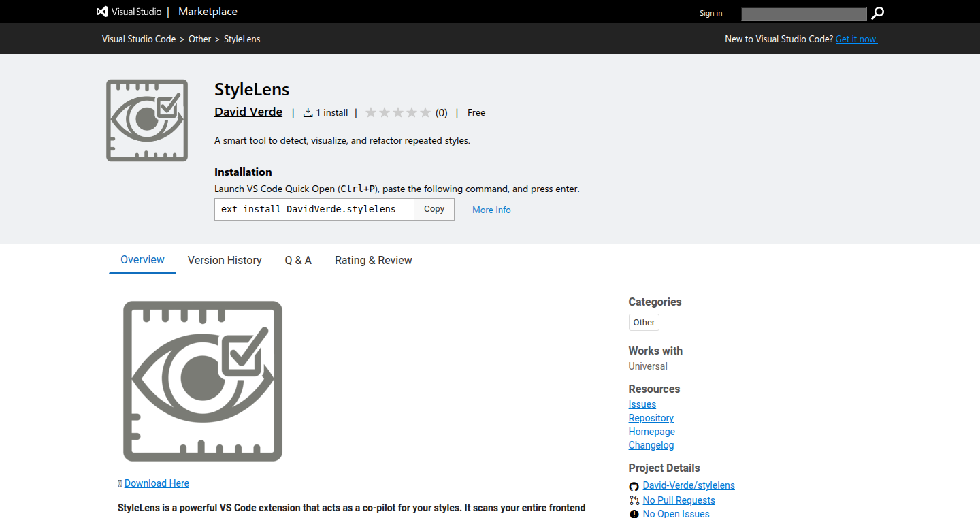The width and height of the screenshot is (980, 518).
Task: Open the Rating & Review tab
Action: pyautogui.click(x=374, y=260)
